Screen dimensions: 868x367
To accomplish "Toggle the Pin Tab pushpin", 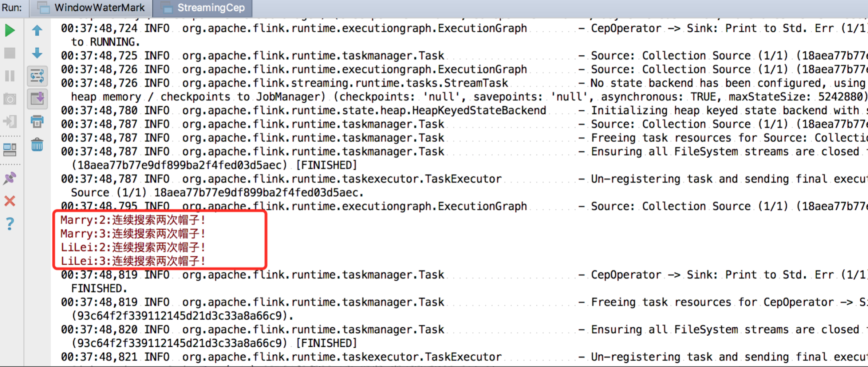I will click(x=10, y=178).
